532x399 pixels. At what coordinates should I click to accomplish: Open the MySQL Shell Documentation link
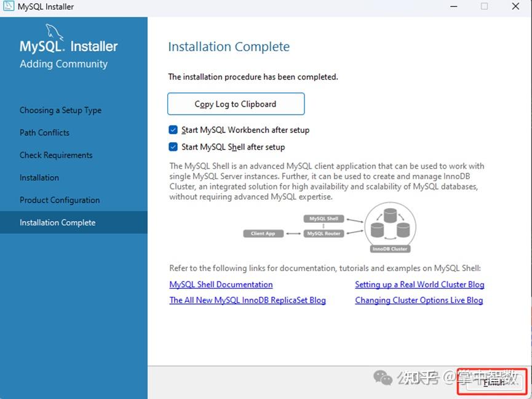pyautogui.click(x=221, y=284)
